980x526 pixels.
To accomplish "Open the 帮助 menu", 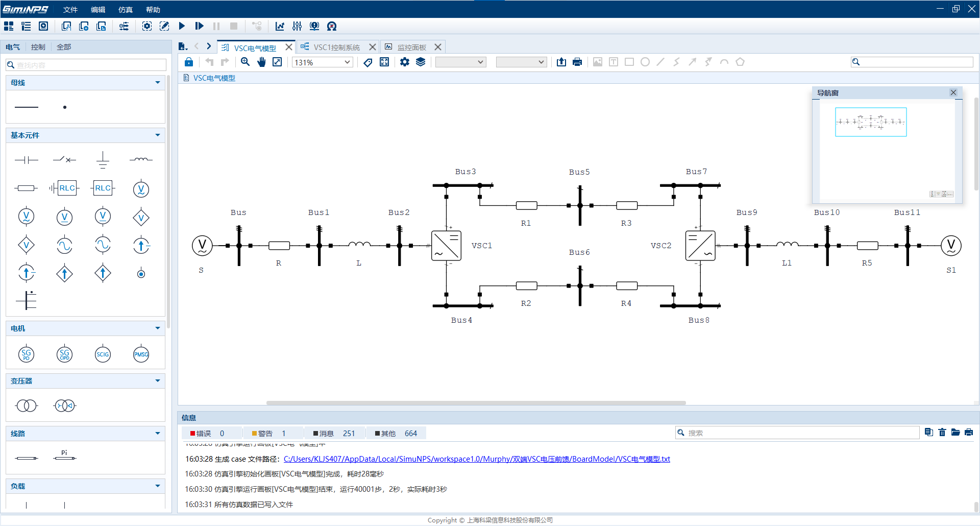I will point(153,10).
